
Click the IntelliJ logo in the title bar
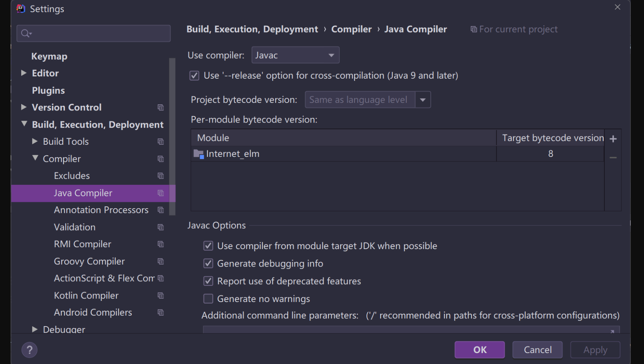(x=21, y=8)
